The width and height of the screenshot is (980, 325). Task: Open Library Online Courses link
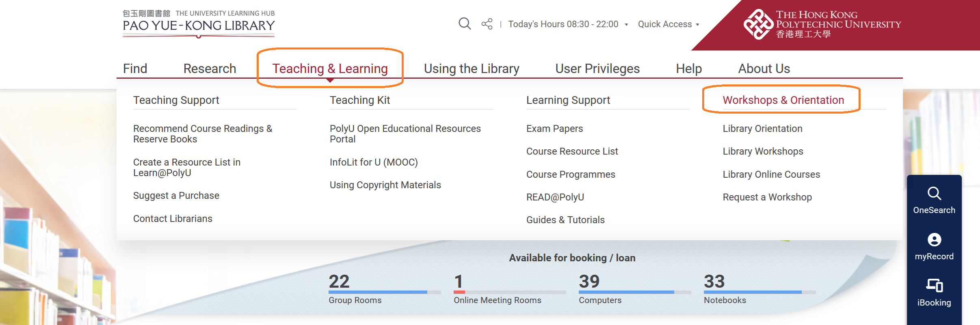(x=771, y=174)
